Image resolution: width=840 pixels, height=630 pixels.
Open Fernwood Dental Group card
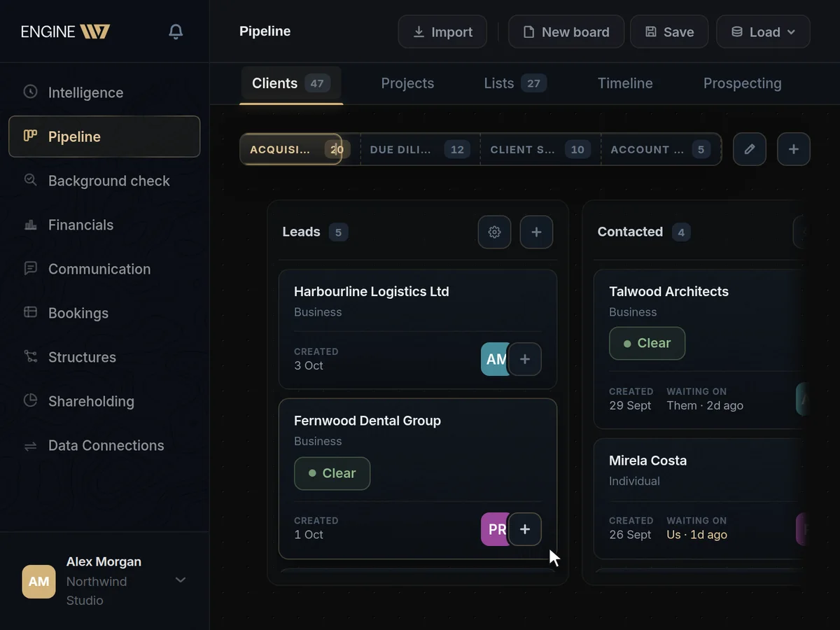[418, 479]
